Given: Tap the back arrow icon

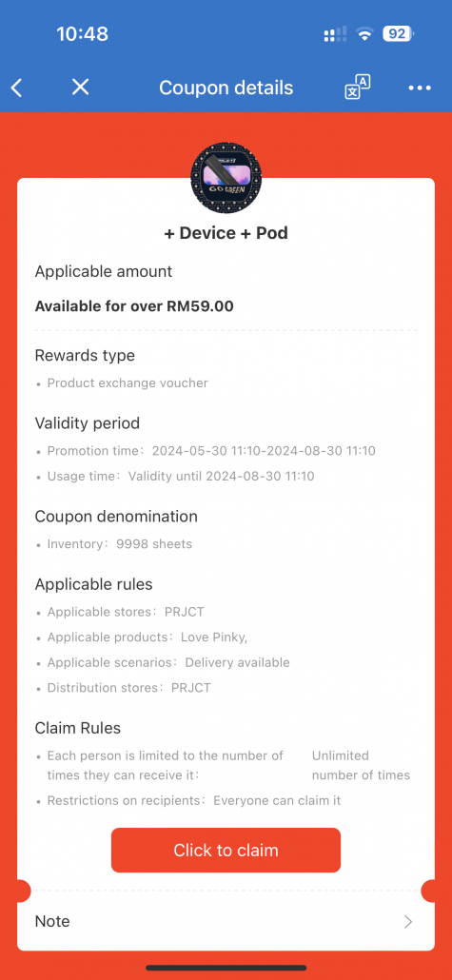Looking at the screenshot, I should pos(17,88).
